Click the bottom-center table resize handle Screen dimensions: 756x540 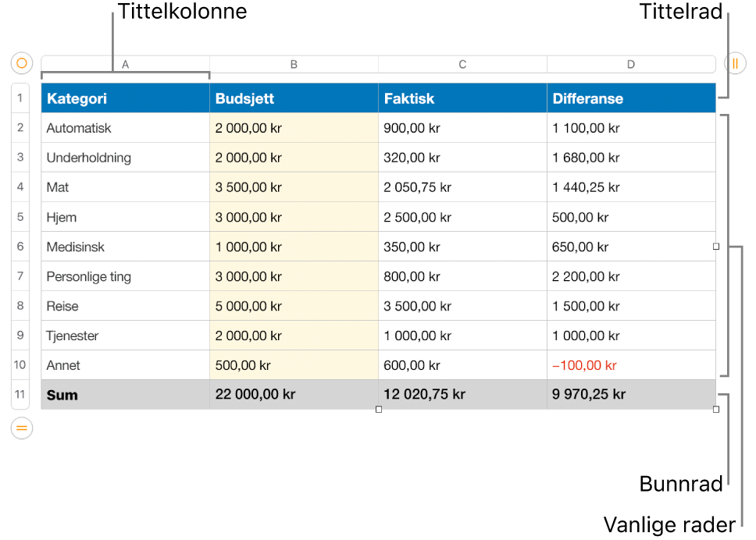click(379, 409)
